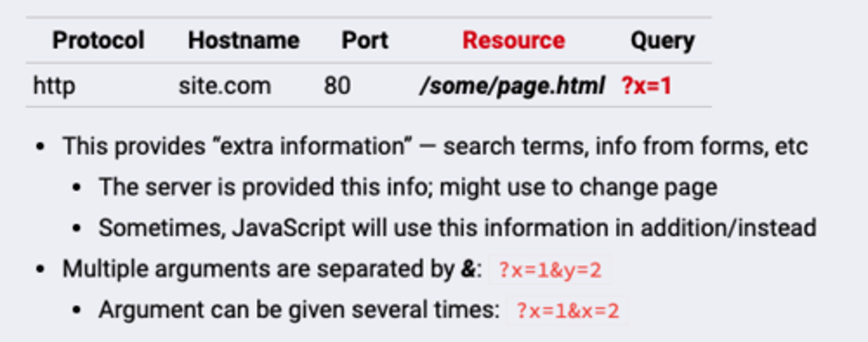Viewport: 868px width, 342px height.
Task: Click the site.com hostname cell
Action: 225,86
